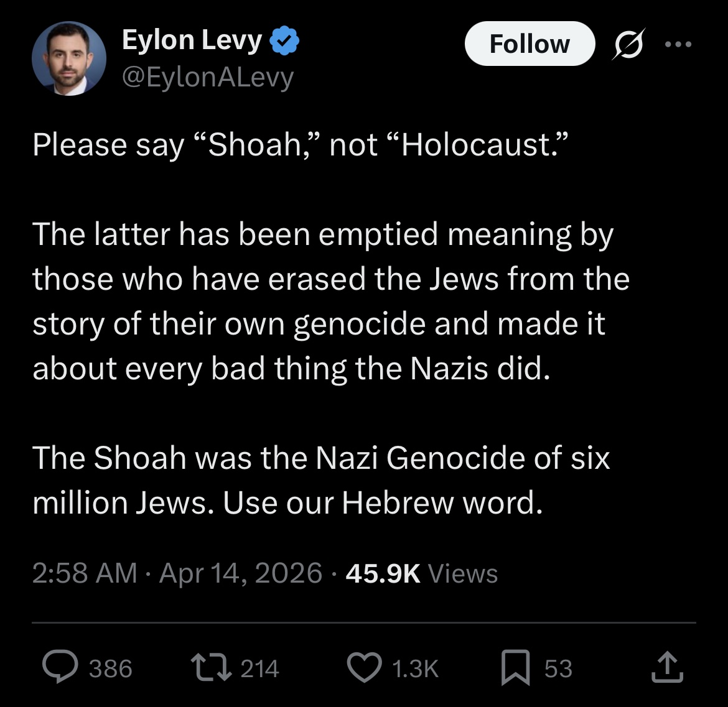Image resolution: width=728 pixels, height=707 pixels.
Task: Click the 214 reposts count
Action: [x=259, y=668]
